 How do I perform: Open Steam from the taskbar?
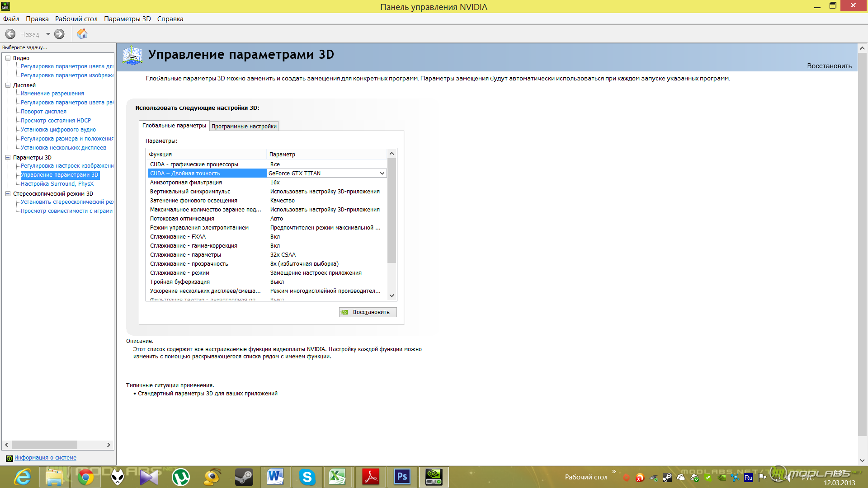pos(244,477)
